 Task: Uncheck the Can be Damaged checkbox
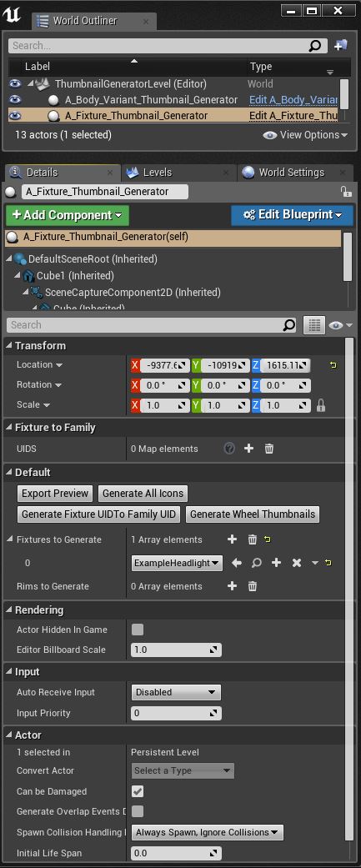coord(138,791)
